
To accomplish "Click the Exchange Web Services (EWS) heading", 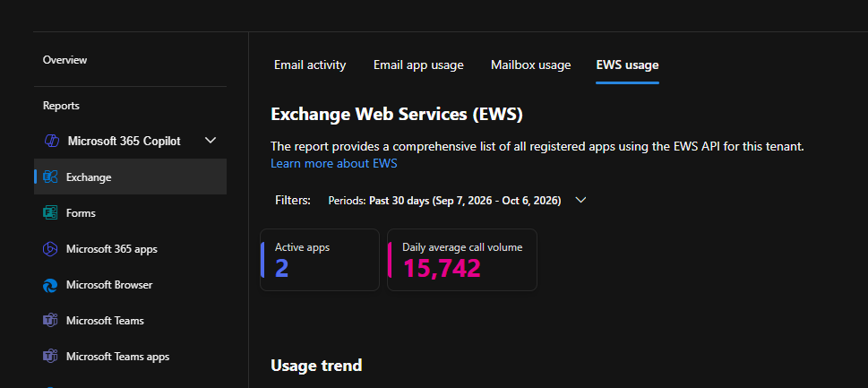I will pyautogui.click(x=397, y=115).
